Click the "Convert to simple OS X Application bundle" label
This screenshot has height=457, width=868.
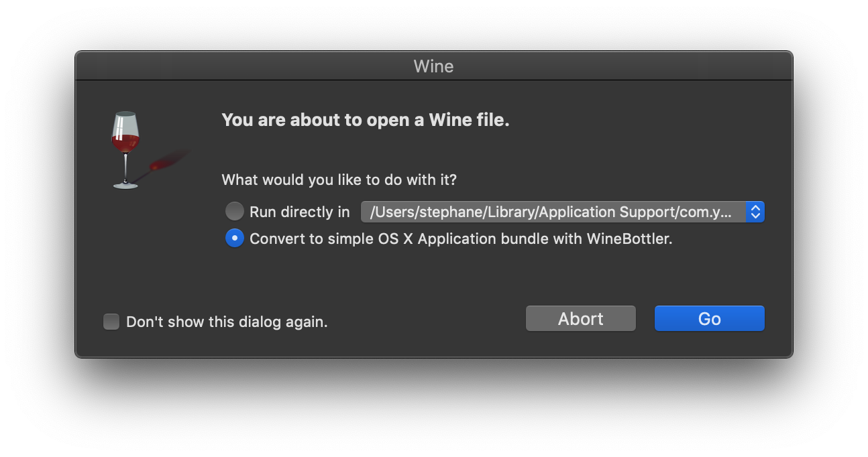click(416, 239)
